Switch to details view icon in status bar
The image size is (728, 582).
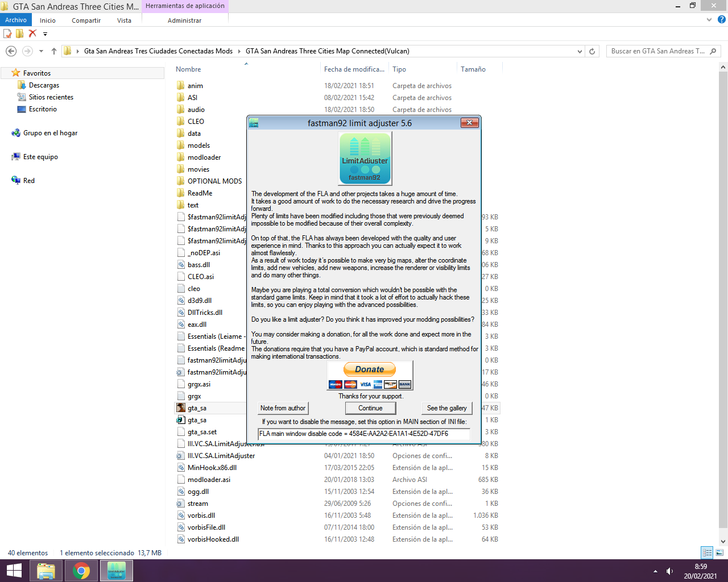707,552
